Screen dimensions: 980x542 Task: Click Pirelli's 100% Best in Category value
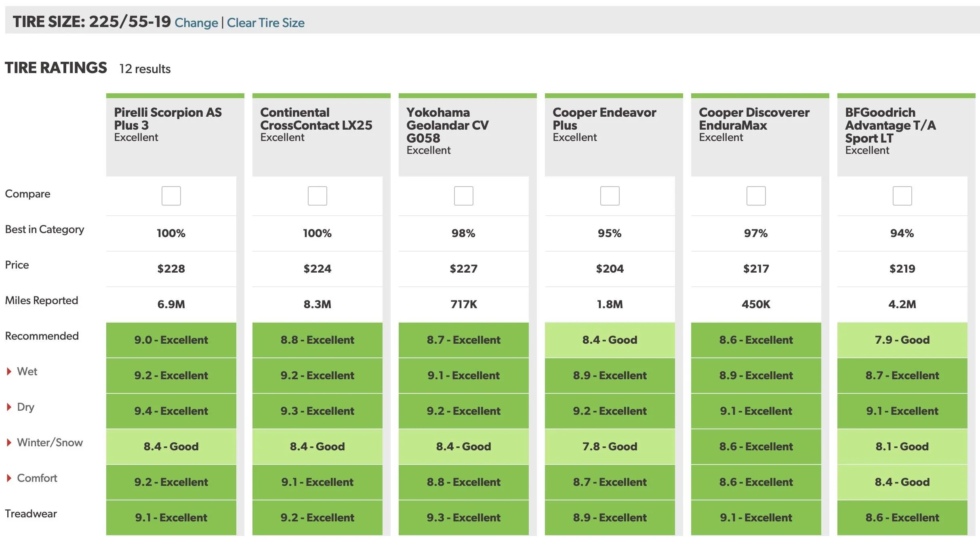(x=171, y=233)
